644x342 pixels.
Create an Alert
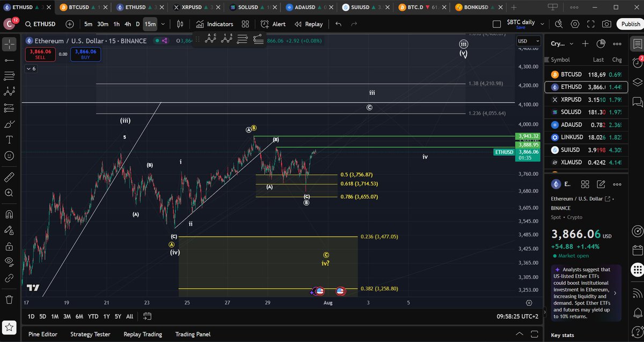coord(273,24)
